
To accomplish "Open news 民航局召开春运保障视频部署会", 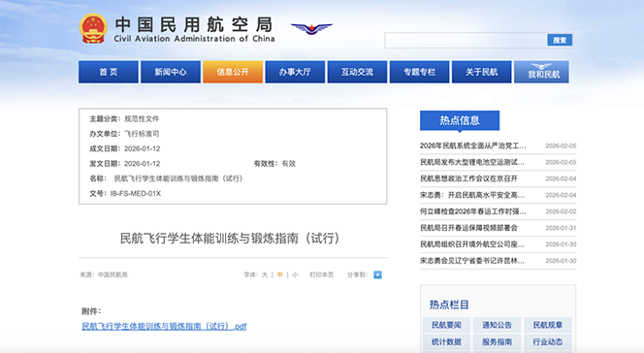I will (x=468, y=228).
